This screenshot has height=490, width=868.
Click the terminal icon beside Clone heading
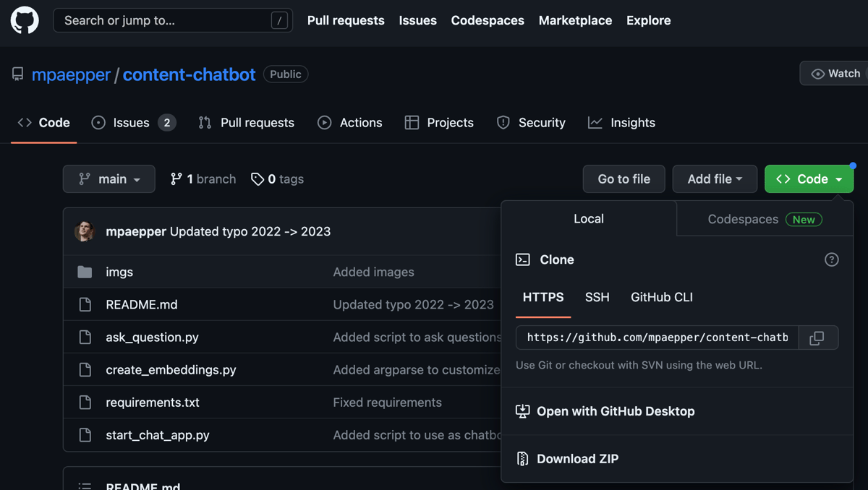pyautogui.click(x=522, y=259)
